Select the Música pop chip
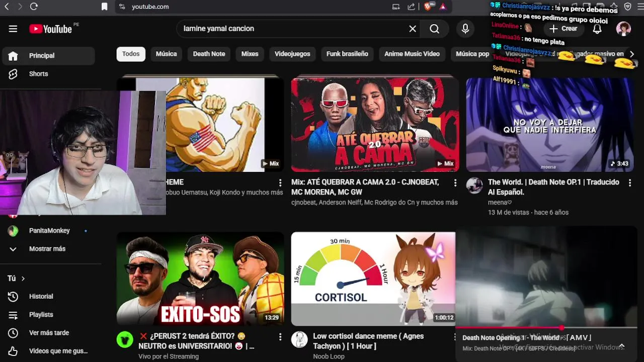Screen dimensions: 644x362 472,54
